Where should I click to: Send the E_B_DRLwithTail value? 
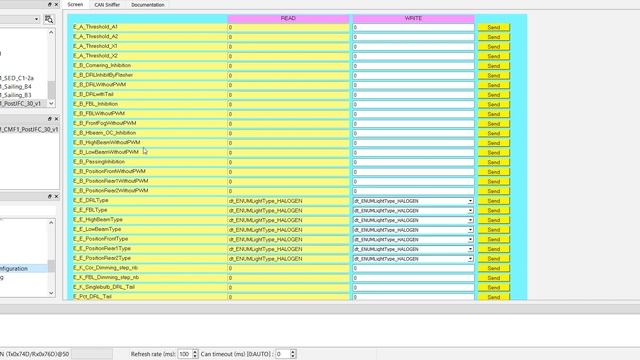point(493,95)
